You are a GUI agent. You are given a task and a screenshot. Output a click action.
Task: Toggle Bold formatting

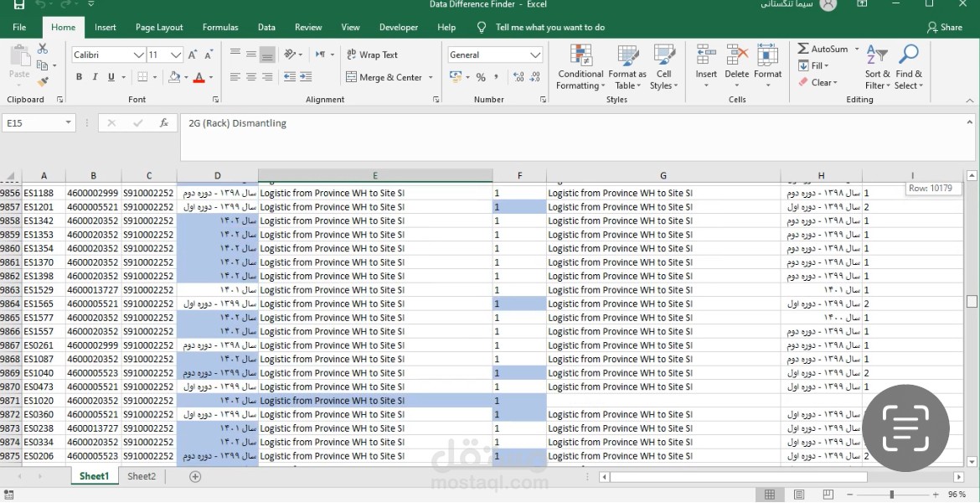[x=79, y=77]
